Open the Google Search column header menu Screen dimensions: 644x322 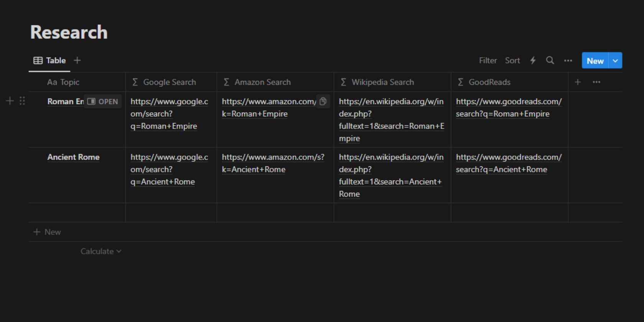(169, 82)
